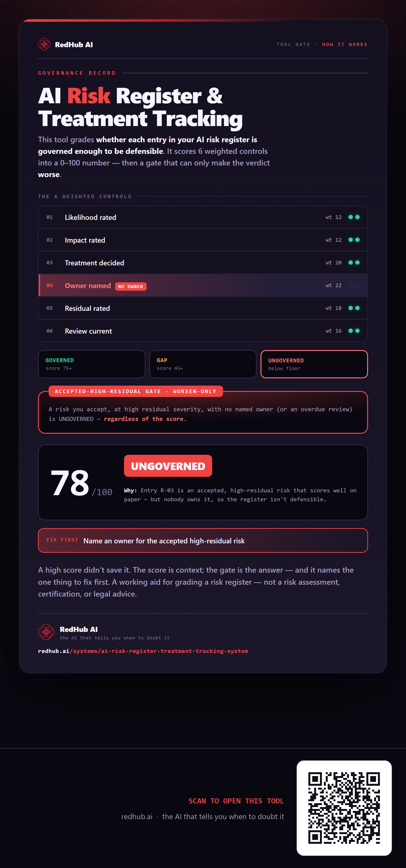Select the GOVERNED score 75+ card
Viewport: 406px width, 868px height.
92,364
